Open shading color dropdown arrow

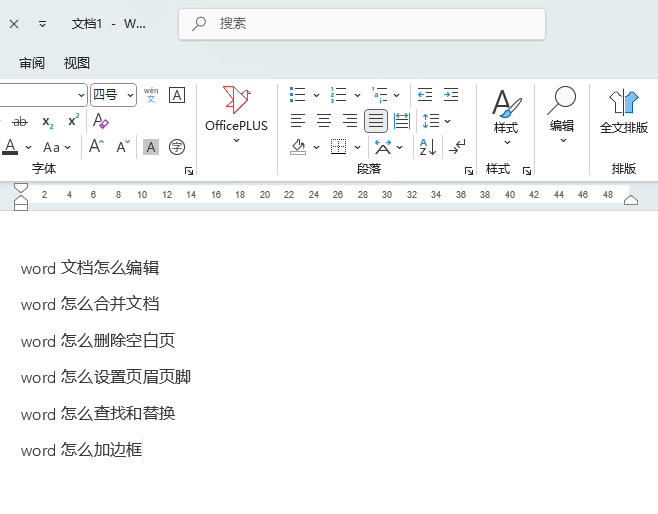click(x=316, y=147)
